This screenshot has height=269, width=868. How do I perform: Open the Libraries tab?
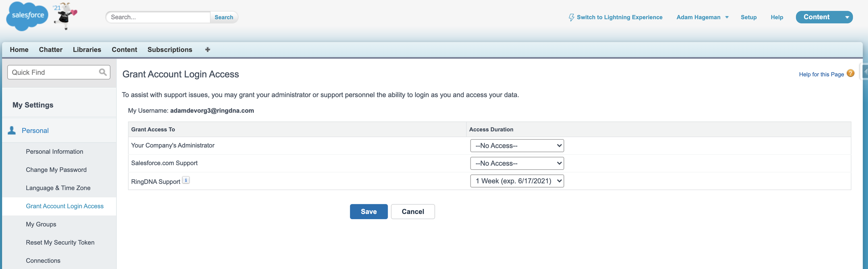(x=87, y=50)
